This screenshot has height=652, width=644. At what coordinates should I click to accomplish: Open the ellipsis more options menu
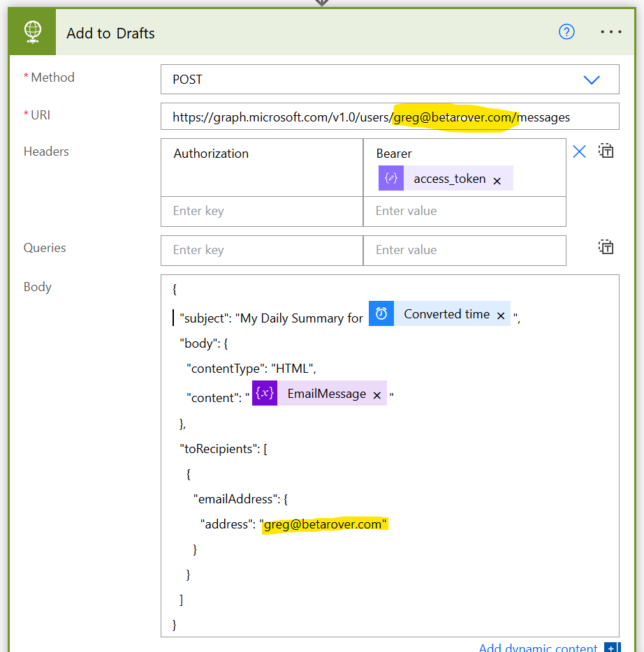click(x=610, y=32)
